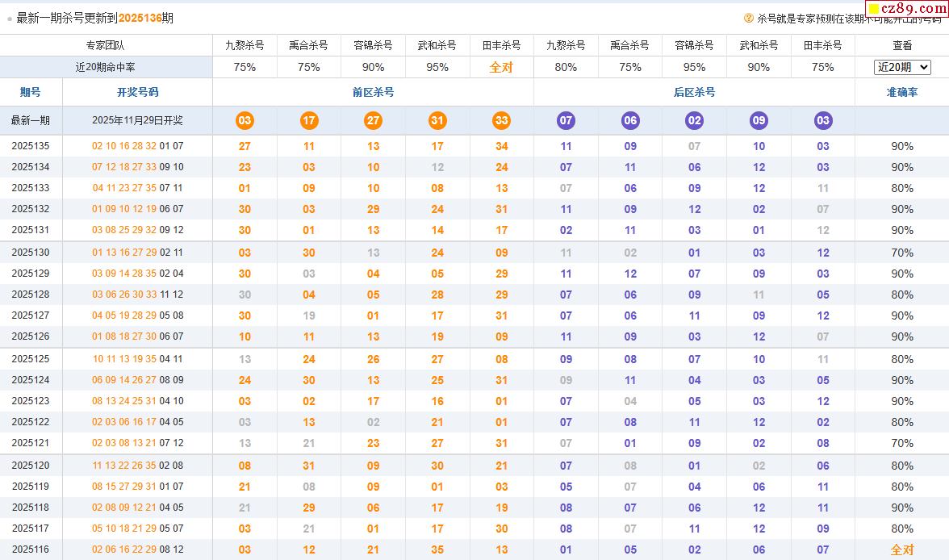Click the 准确率 column header
This screenshot has height=560, width=949.
point(901,92)
